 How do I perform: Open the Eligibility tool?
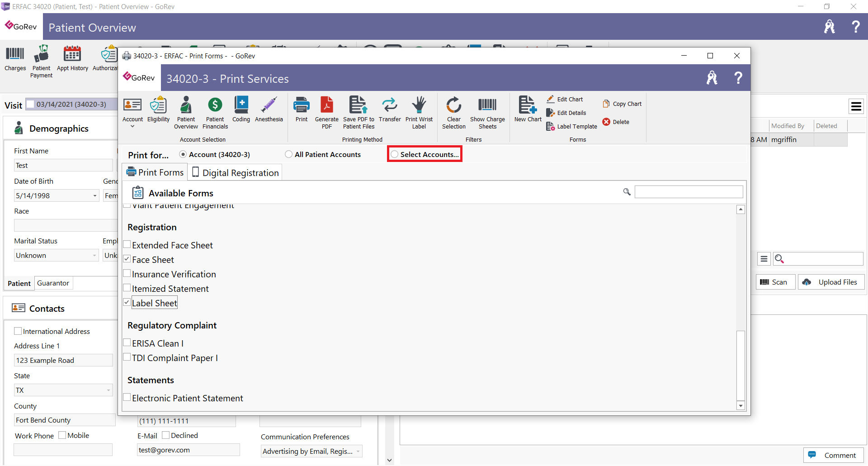158,109
